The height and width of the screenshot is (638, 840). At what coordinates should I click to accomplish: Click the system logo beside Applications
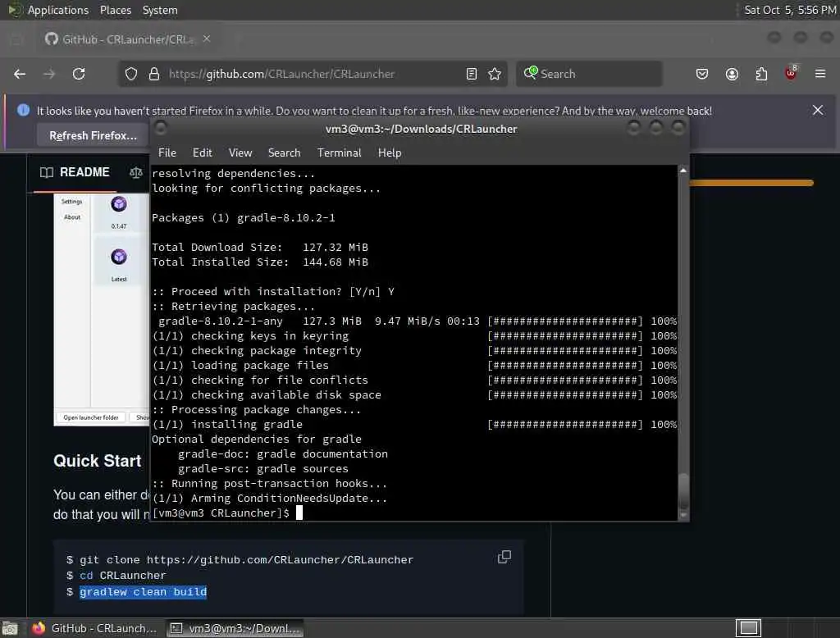15,10
